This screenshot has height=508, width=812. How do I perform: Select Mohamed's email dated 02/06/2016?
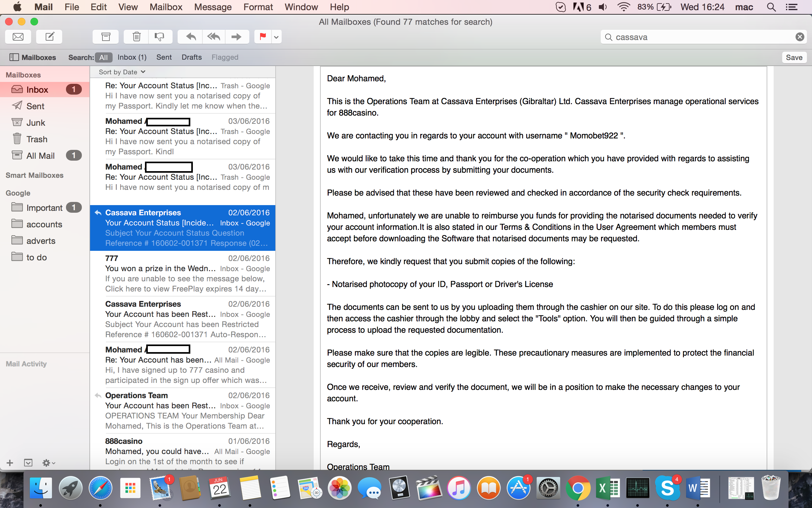click(x=183, y=365)
